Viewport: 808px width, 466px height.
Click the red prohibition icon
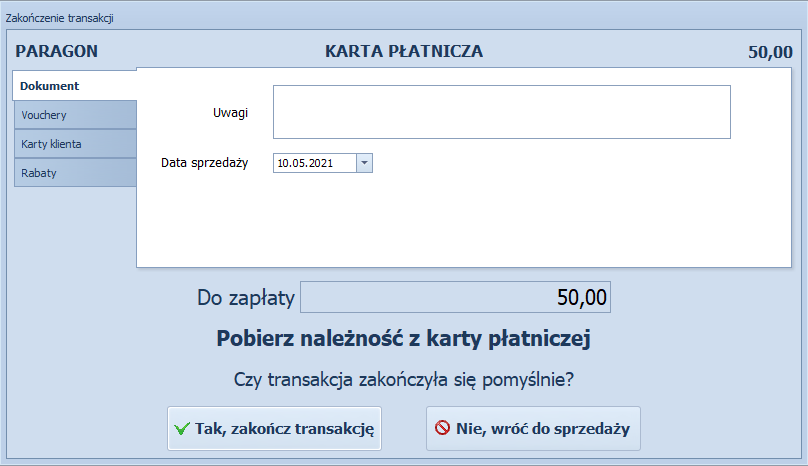point(442,429)
